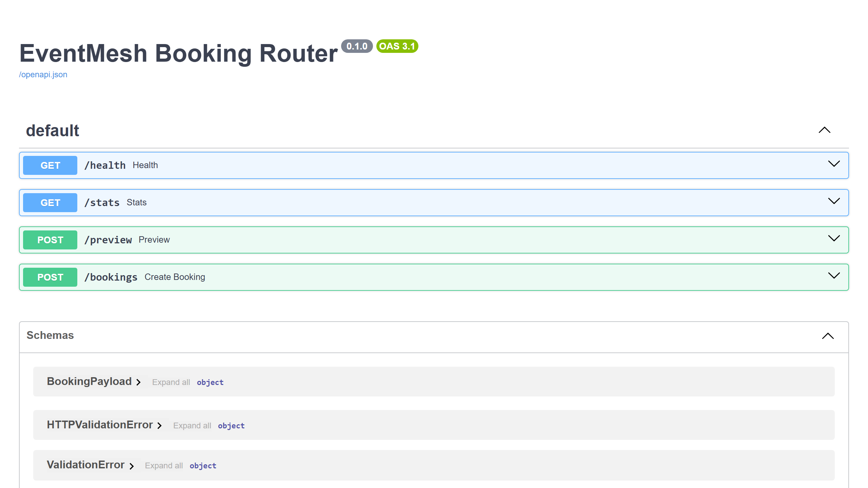Collapse the default section
The width and height of the screenshot is (868, 488).
824,130
